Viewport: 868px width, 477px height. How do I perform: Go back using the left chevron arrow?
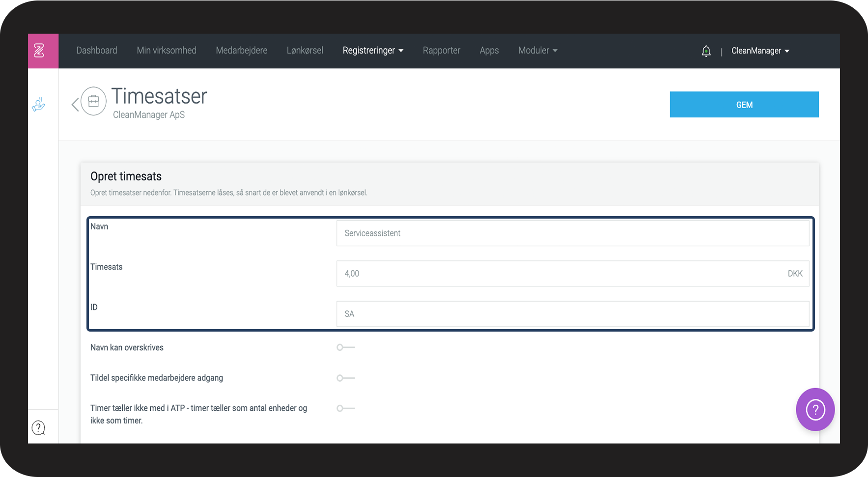coord(75,104)
